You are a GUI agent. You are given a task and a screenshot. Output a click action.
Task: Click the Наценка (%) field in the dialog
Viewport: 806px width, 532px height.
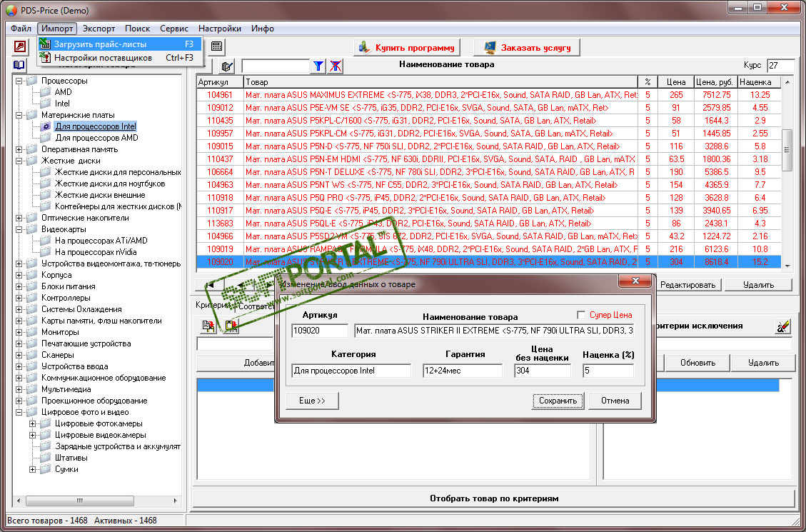pyautogui.click(x=608, y=371)
